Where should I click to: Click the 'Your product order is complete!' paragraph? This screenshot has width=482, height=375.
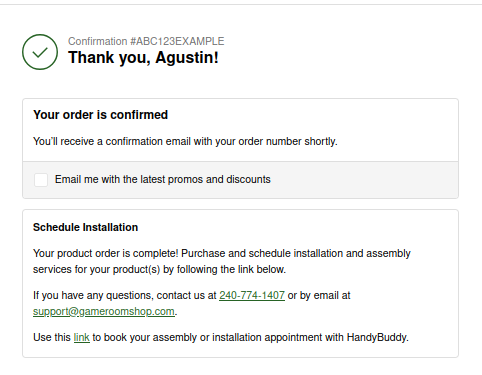coord(222,261)
